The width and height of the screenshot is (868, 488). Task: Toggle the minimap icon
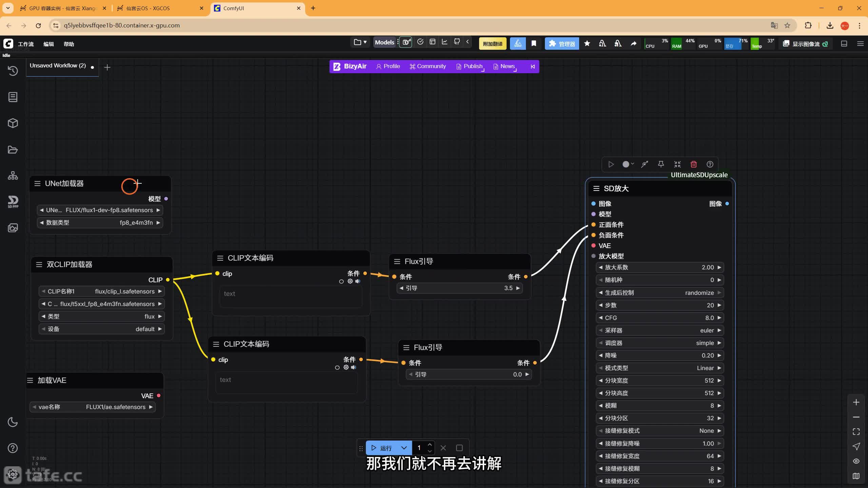(856, 476)
